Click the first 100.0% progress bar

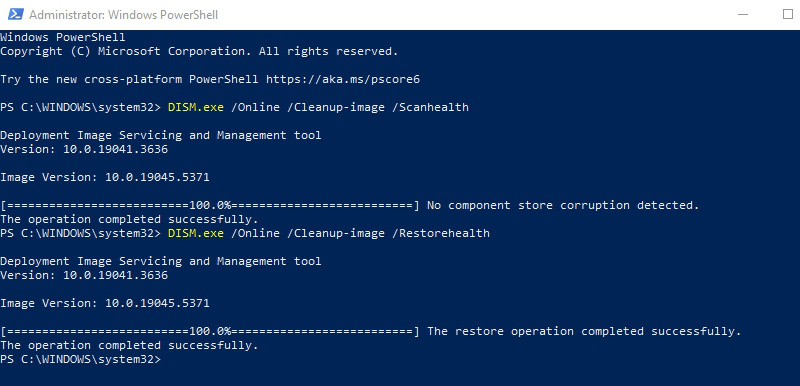210,205
